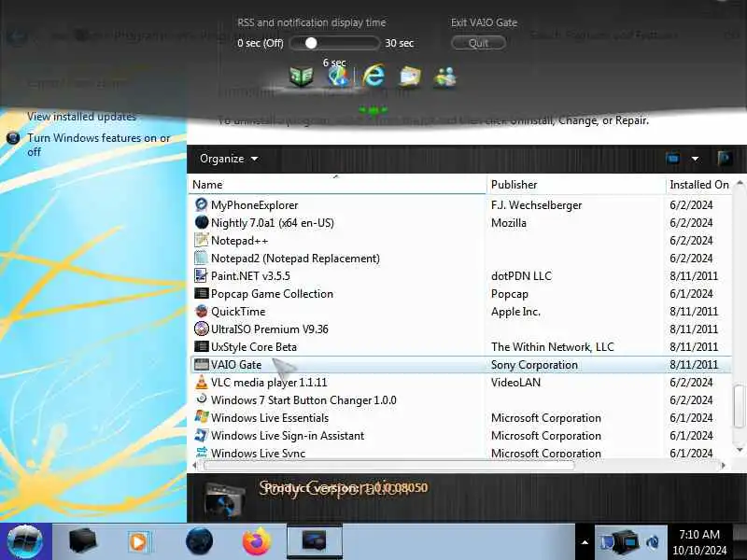This screenshot has width=747, height=560.
Task: Click the back arrow in the window header
Action: [x=17, y=35]
